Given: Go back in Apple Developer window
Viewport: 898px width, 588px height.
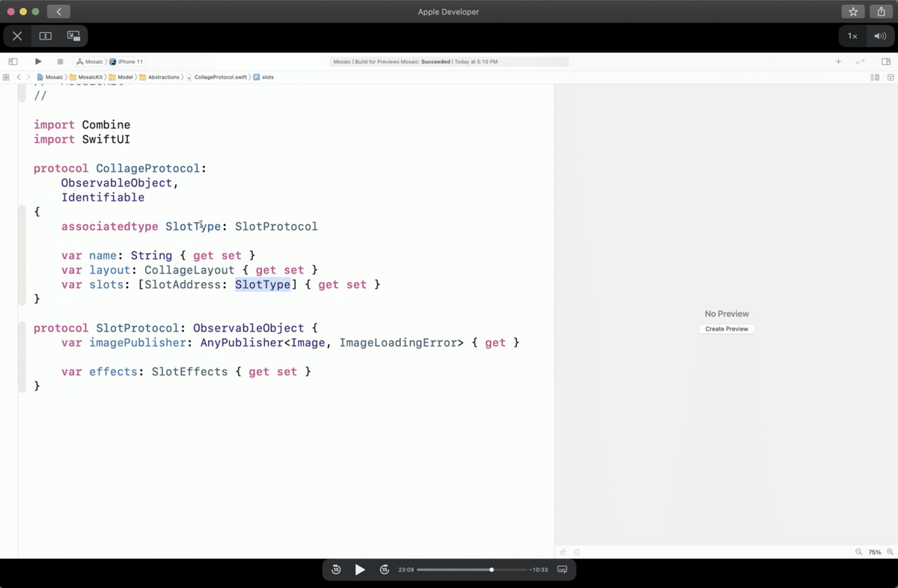Looking at the screenshot, I should point(58,11).
